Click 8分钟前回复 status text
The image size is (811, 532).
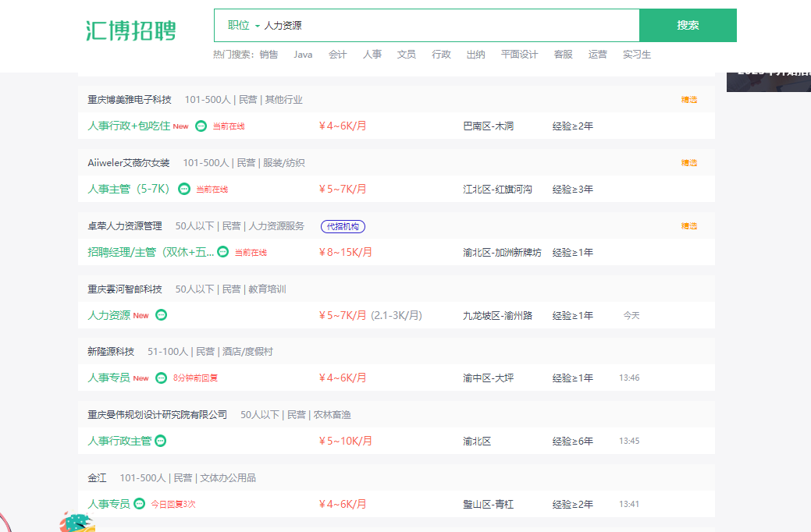195,378
